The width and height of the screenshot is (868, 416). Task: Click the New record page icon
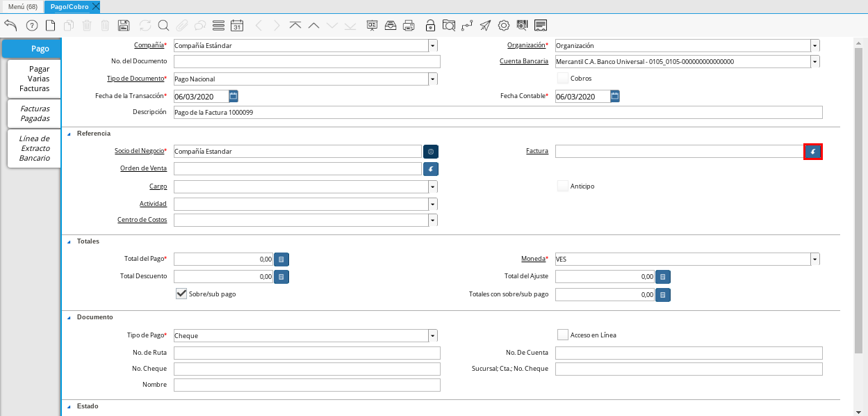[x=50, y=26]
